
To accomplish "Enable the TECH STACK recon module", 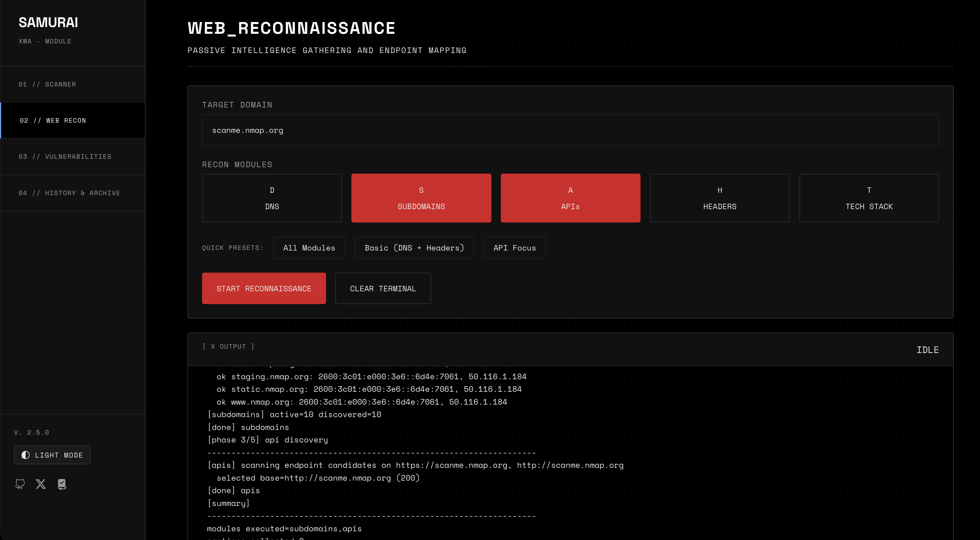I will point(869,198).
